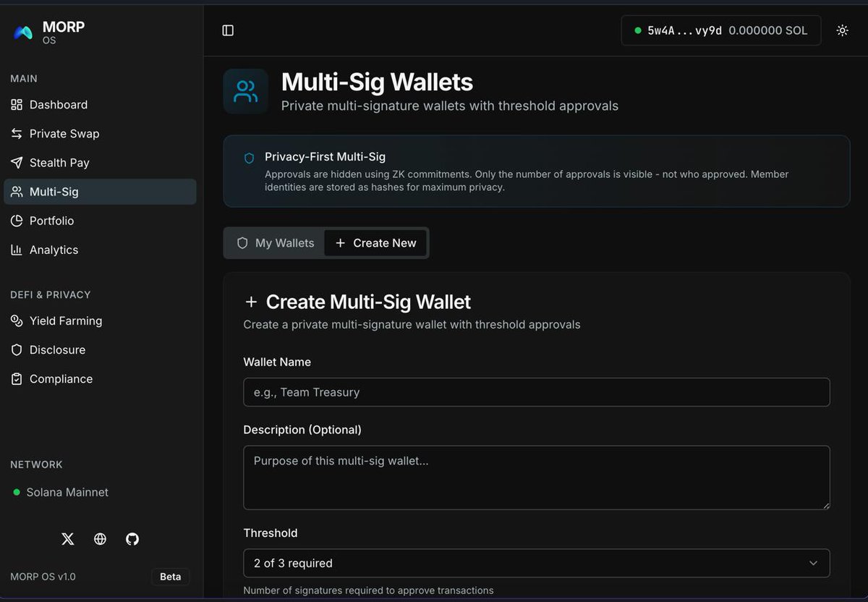This screenshot has height=602, width=868.
Task: Open the GitHub link icon
Action: 132,539
